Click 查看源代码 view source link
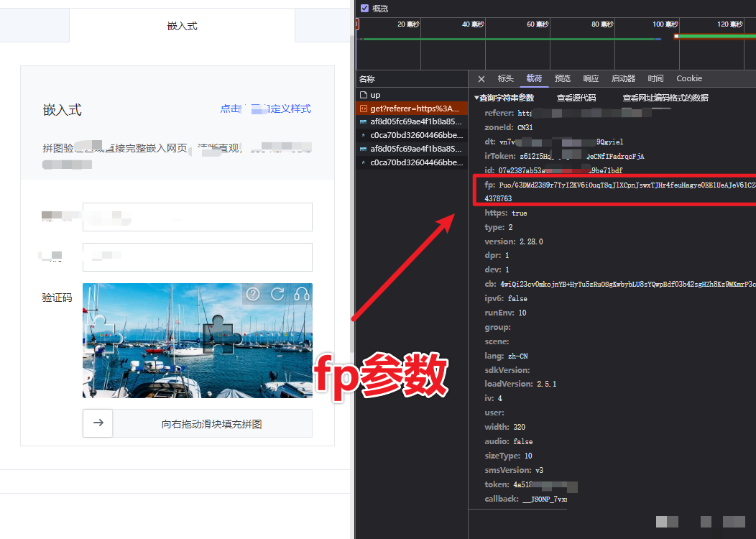The height and width of the screenshot is (539, 756). [576, 98]
